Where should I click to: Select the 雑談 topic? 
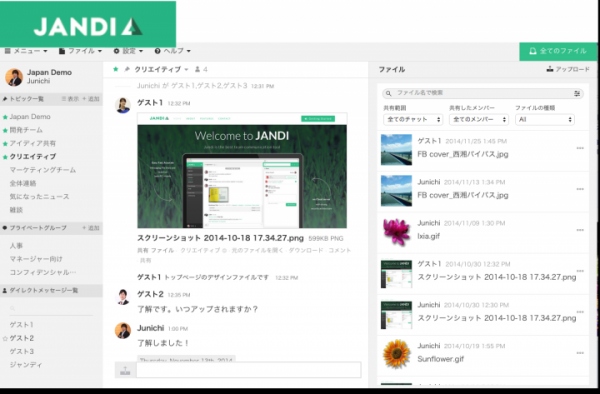click(16, 210)
